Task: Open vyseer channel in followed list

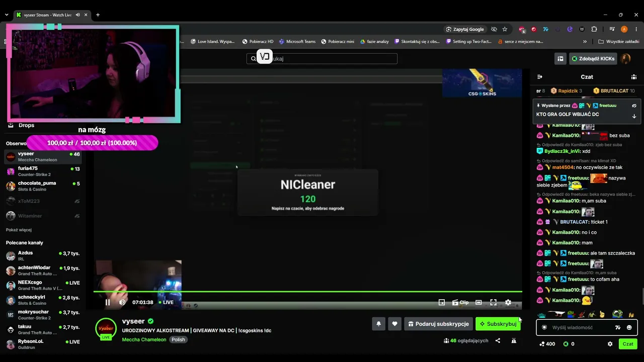Action: (x=43, y=156)
